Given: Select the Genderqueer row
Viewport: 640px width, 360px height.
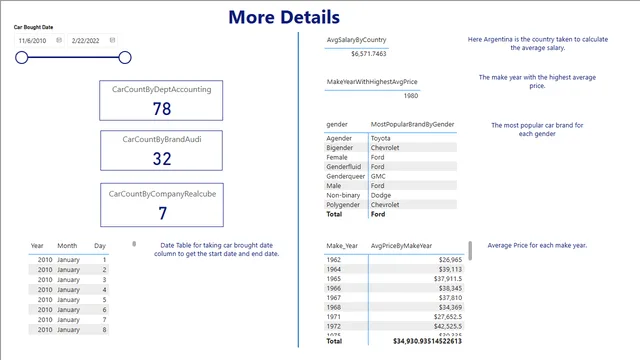Looking at the screenshot, I should 391,176.
